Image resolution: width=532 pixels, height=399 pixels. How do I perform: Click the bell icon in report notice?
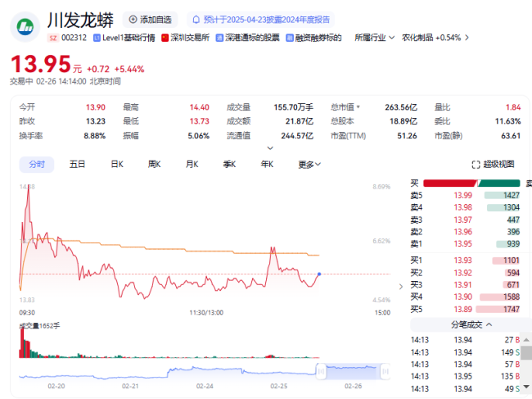pos(196,20)
